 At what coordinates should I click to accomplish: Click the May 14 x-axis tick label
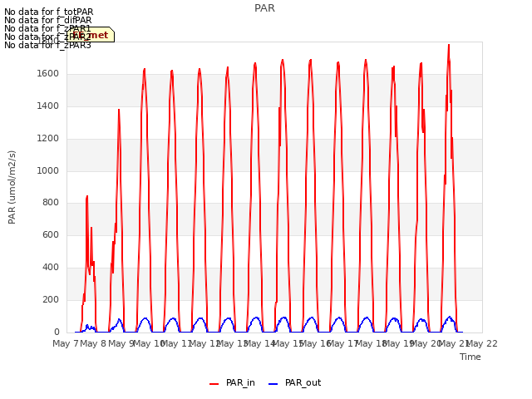pyautogui.click(x=260, y=343)
